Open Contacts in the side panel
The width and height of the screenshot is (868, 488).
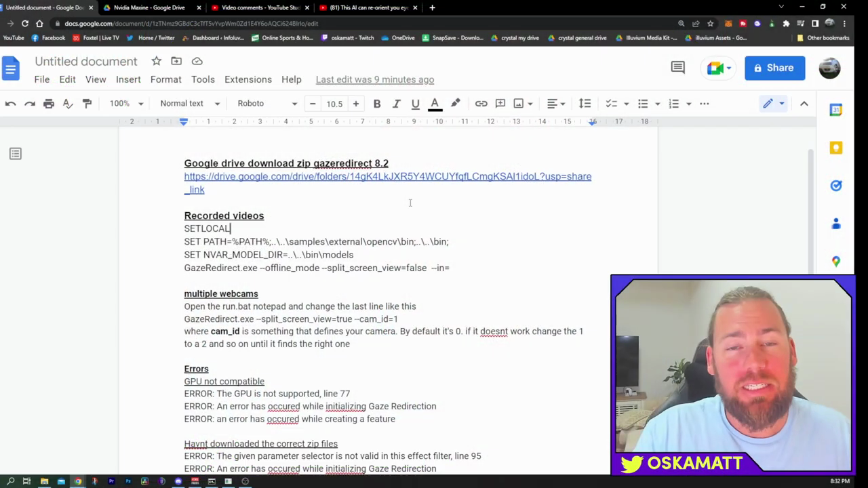click(x=836, y=224)
